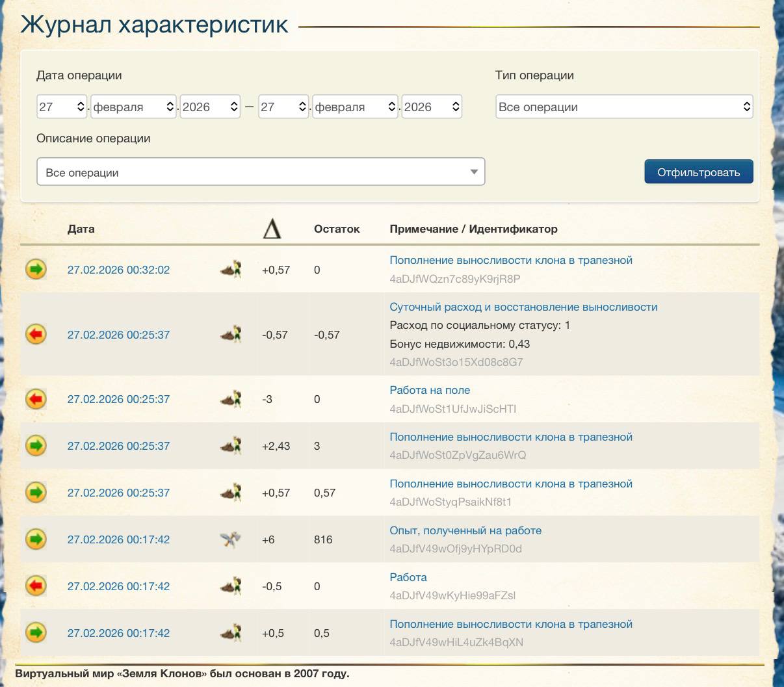The height and width of the screenshot is (687, 784).
Task: Click the Остаток column header
Action: point(337,229)
